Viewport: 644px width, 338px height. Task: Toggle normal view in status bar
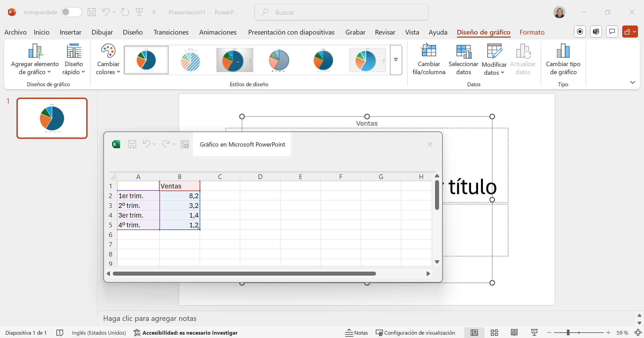click(474, 333)
